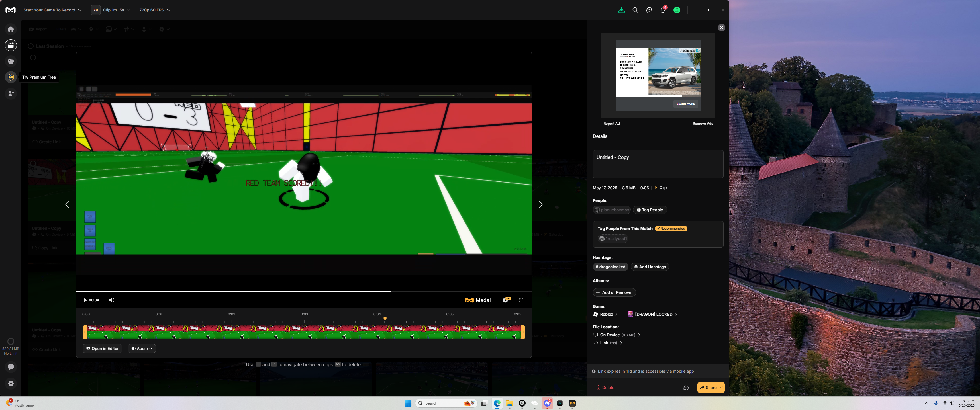This screenshot has width=980, height=410.
Task: Open the 720p 60 FPS quality dropdown
Action: 155,10
